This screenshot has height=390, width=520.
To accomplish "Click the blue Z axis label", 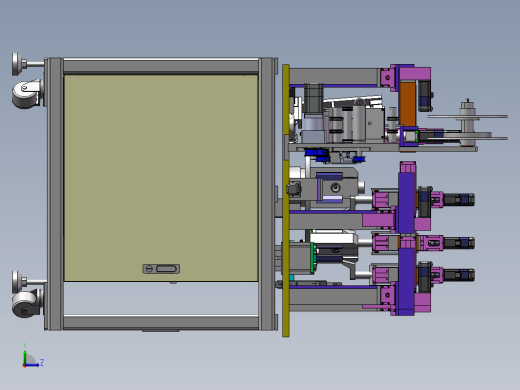I will coord(42,362).
